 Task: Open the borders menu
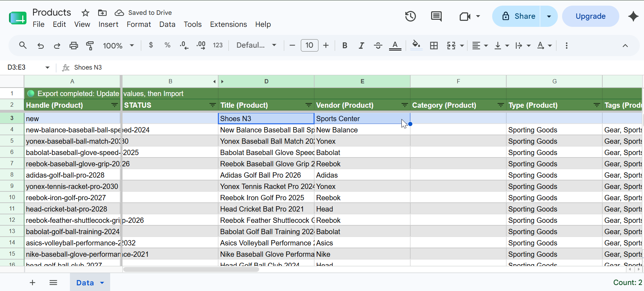pyautogui.click(x=434, y=46)
